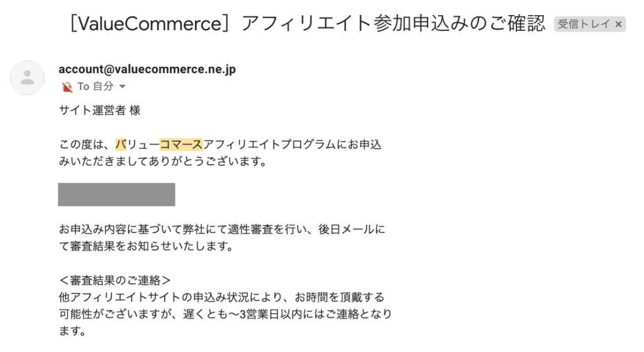The image size is (644, 352).
Task: Click the gray redacted block in the message
Action: [x=116, y=195]
